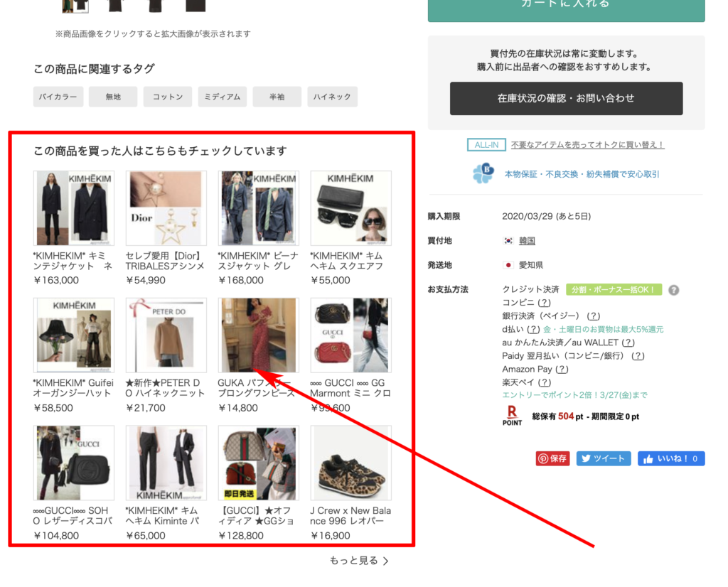Share via the ツイート button
This screenshot has height=587, width=728.
[604, 458]
